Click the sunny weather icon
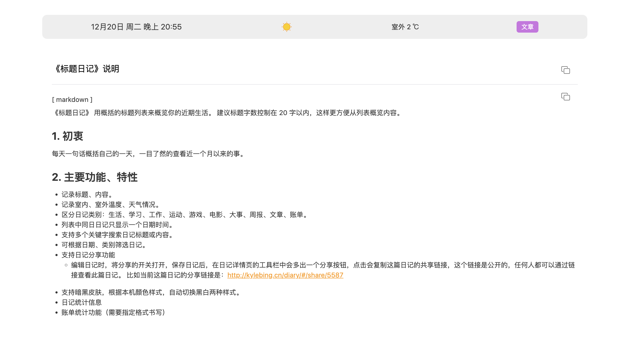 (x=286, y=27)
